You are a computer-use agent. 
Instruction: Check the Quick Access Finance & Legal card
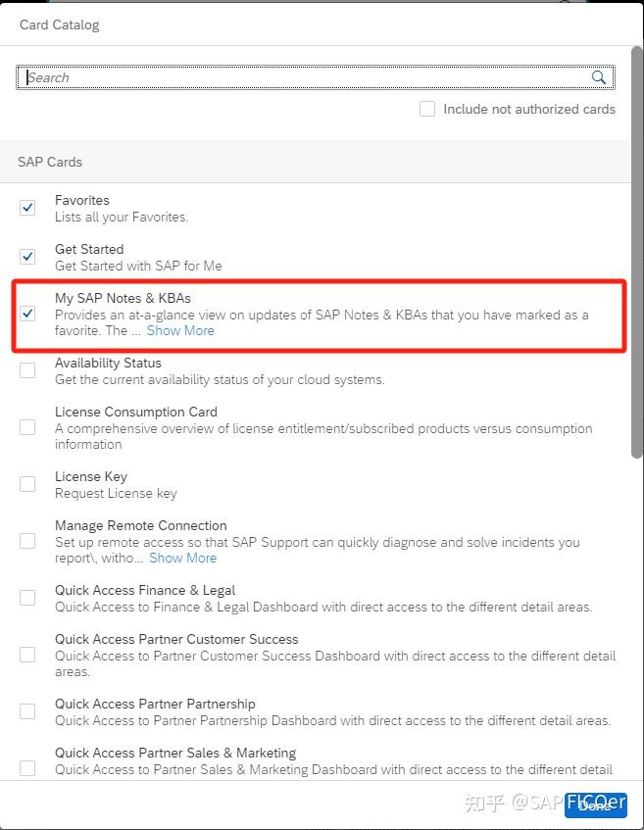coord(27,597)
